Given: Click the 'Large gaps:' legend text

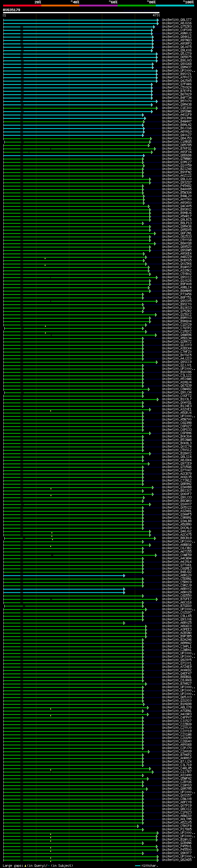Looking at the screenshot, I should (13, 865).
